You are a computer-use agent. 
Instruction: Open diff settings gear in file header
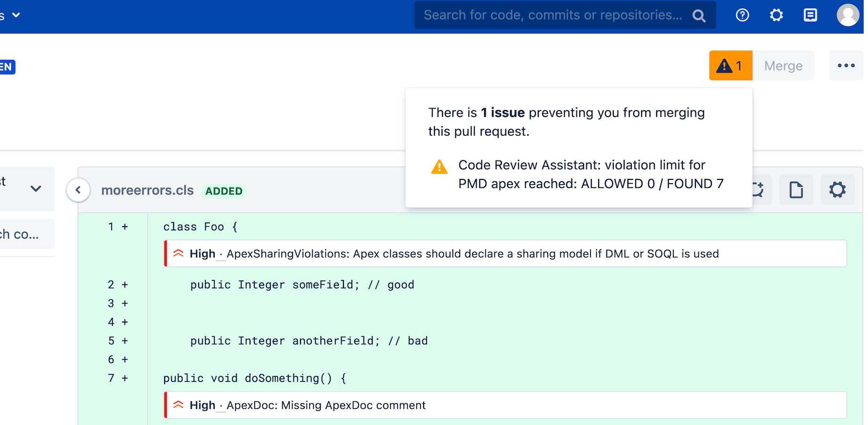[x=837, y=190]
